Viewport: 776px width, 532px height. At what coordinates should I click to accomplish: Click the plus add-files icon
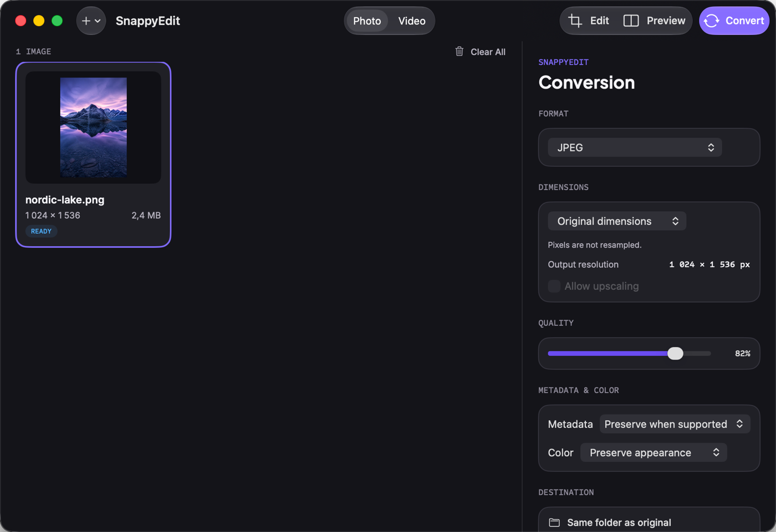(x=86, y=21)
